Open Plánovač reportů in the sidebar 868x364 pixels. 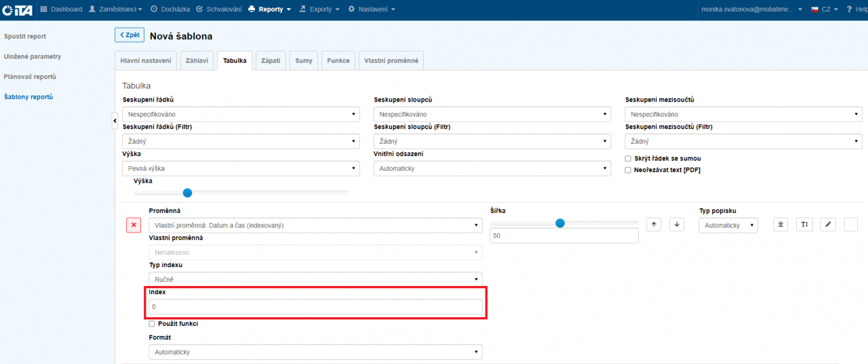(x=30, y=77)
